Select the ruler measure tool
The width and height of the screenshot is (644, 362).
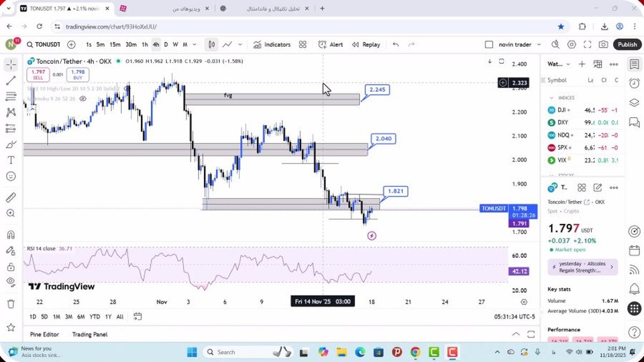(11, 197)
